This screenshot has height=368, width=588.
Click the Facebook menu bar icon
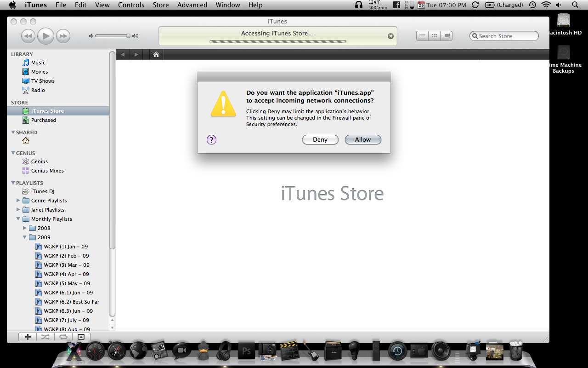click(x=396, y=5)
